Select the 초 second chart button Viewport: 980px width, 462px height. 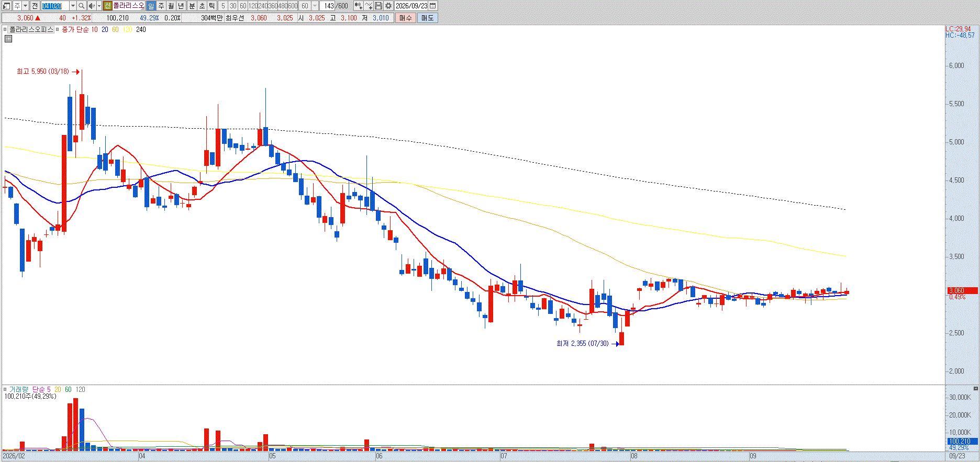click(x=202, y=6)
